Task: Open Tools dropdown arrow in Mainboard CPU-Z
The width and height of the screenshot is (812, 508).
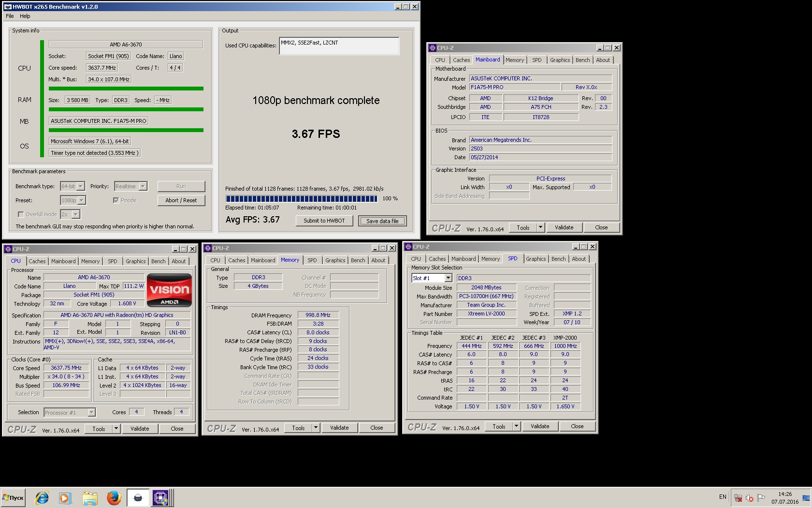Action: [x=540, y=227]
